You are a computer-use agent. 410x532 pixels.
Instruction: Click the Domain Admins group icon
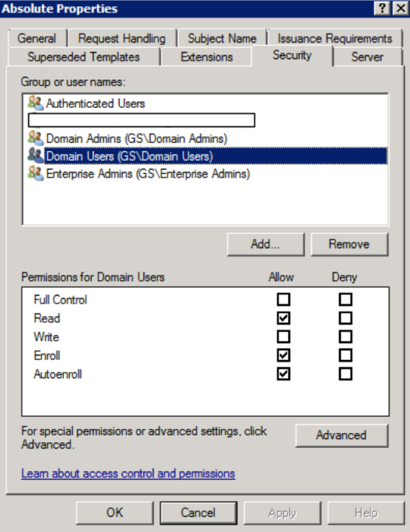point(35,138)
